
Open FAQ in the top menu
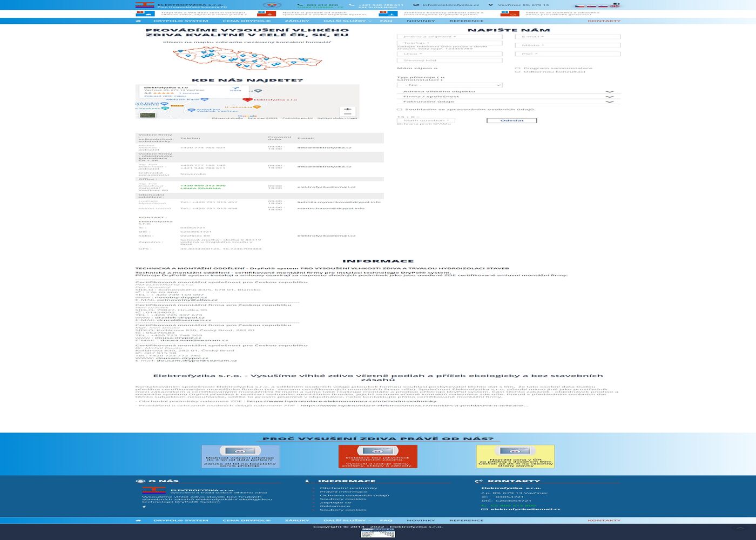[x=386, y=21]
